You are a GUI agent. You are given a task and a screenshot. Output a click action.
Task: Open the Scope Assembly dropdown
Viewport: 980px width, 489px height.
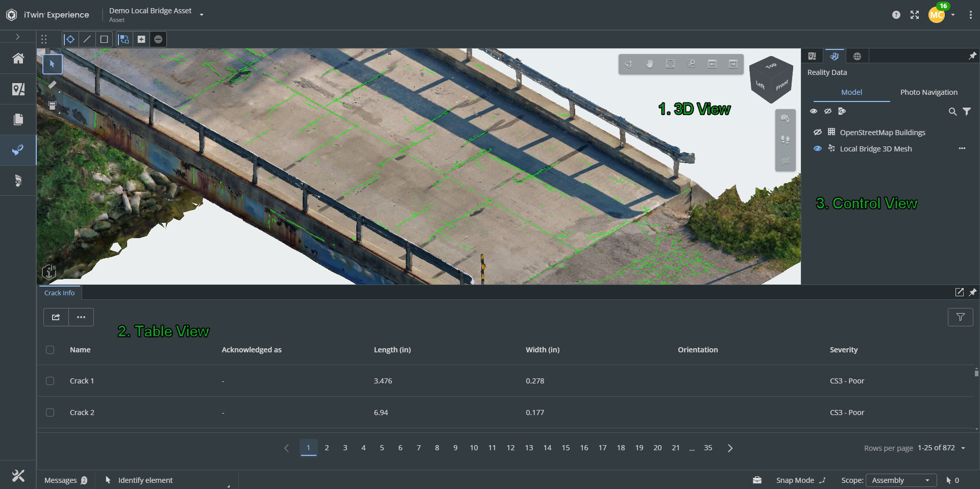point(901,480)
